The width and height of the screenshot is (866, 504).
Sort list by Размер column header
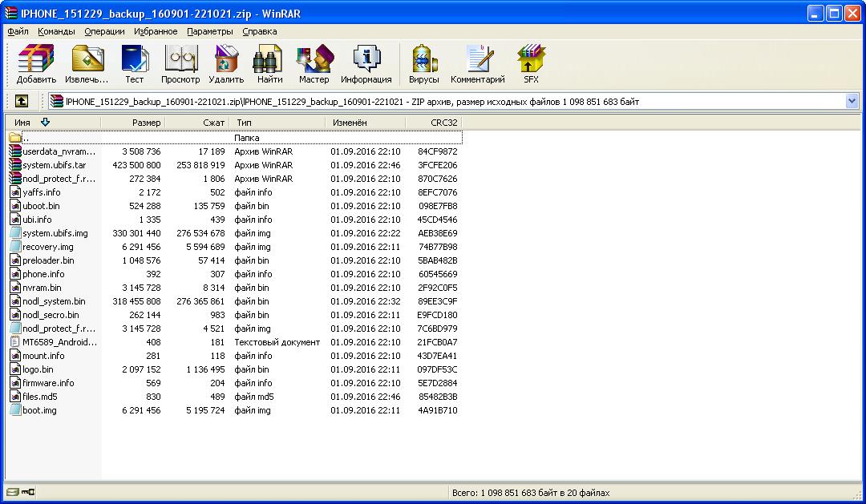tap(146, 123)
